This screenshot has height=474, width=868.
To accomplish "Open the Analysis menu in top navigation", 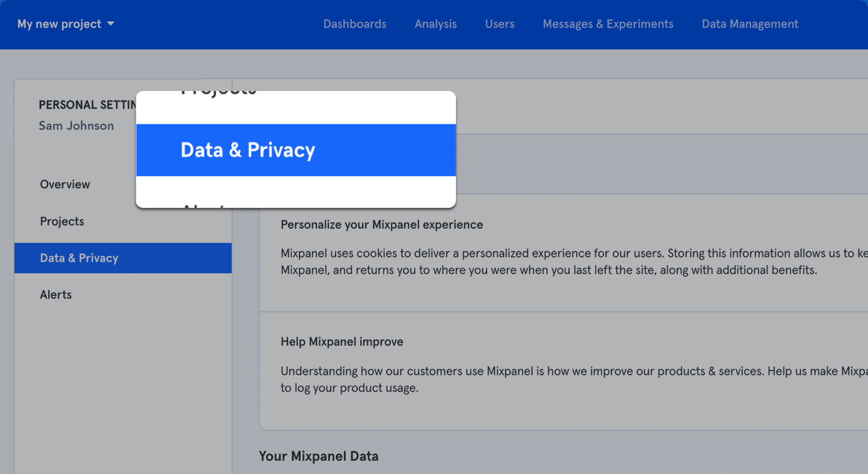I will pyautogui.click(x=435, y=24).
